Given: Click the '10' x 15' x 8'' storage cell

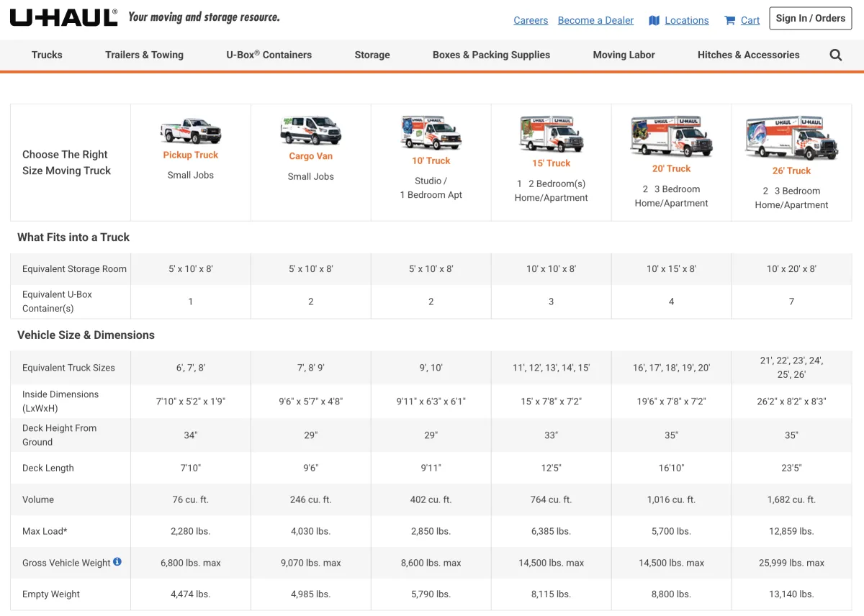Looking at the screenshot, I should tap(672, 268).
